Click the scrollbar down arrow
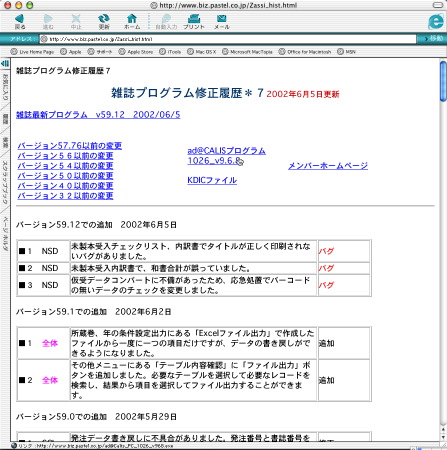The height and width of the screenshot is (450, 447). coord(443,437)
